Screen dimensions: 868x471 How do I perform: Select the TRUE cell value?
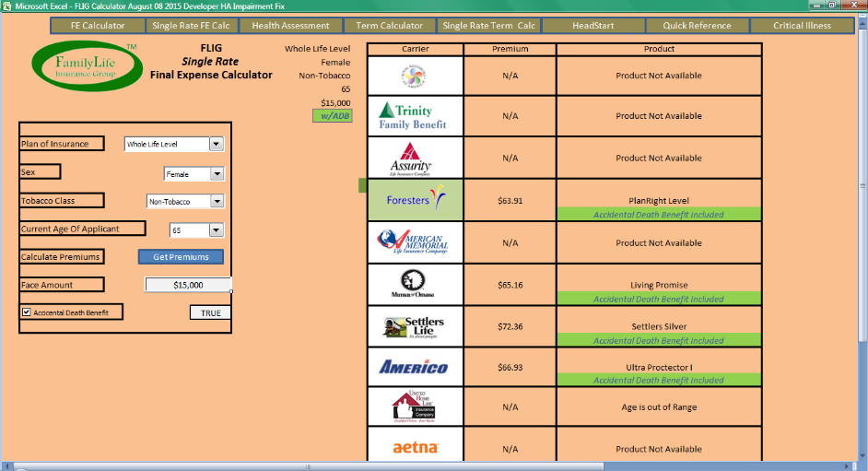pos(210,312)
